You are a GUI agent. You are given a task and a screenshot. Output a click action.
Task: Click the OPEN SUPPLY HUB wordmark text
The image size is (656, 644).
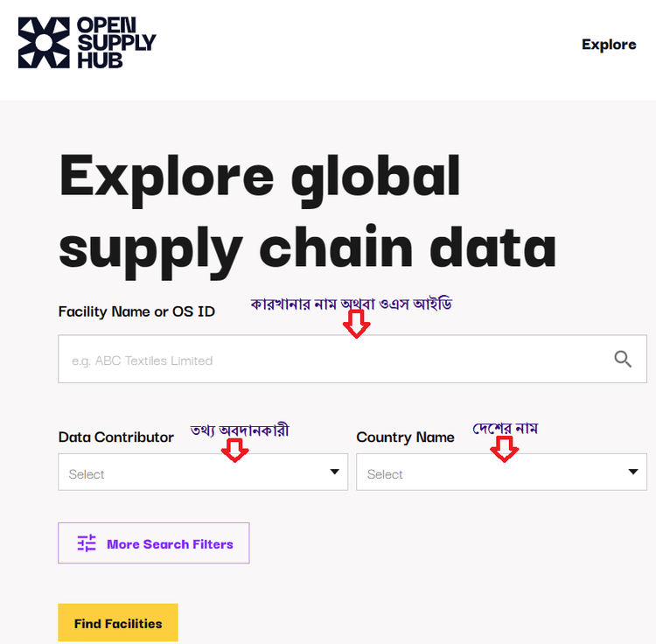click(x=116, y=42)
